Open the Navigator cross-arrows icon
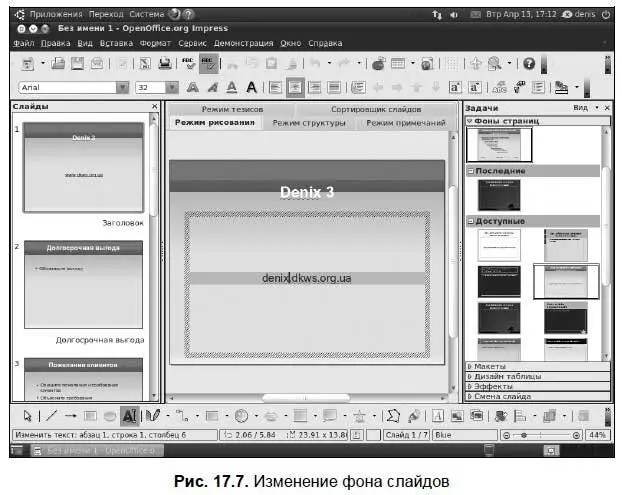Image resolution: width=622 pixels, height=495 pixels. coord(475,63)
